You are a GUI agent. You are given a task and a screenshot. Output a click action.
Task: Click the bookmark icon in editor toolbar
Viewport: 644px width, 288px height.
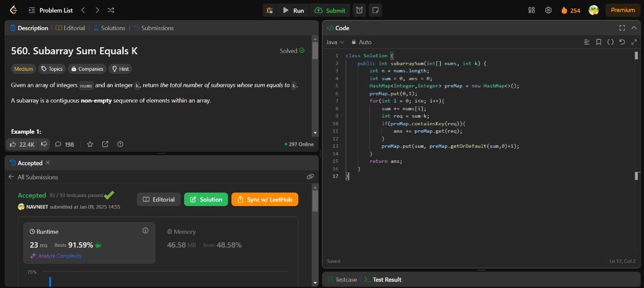(598, 42)
